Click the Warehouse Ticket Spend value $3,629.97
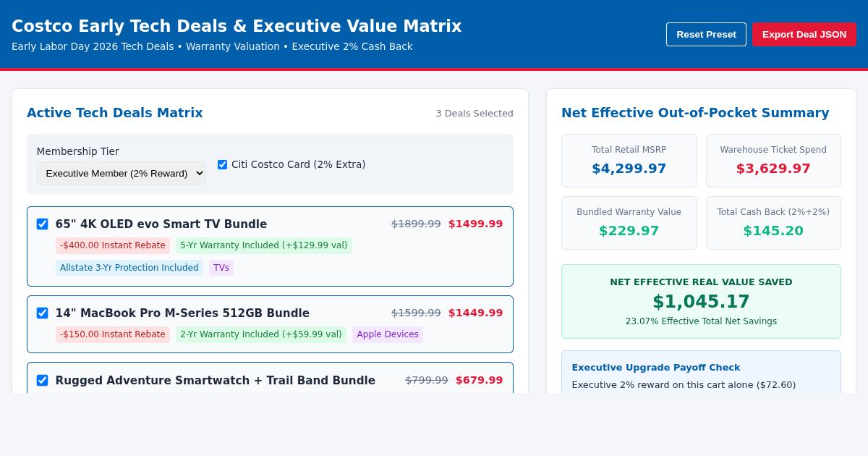The height and width of the screenshot is (456, 868). click(x=773, y=169)
